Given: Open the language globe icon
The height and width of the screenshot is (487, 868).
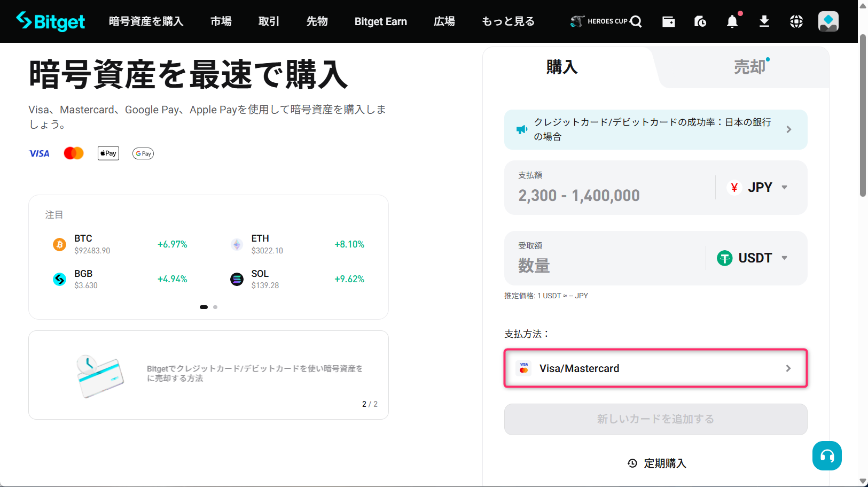Looking at the screenshot, I should (796, 21).
